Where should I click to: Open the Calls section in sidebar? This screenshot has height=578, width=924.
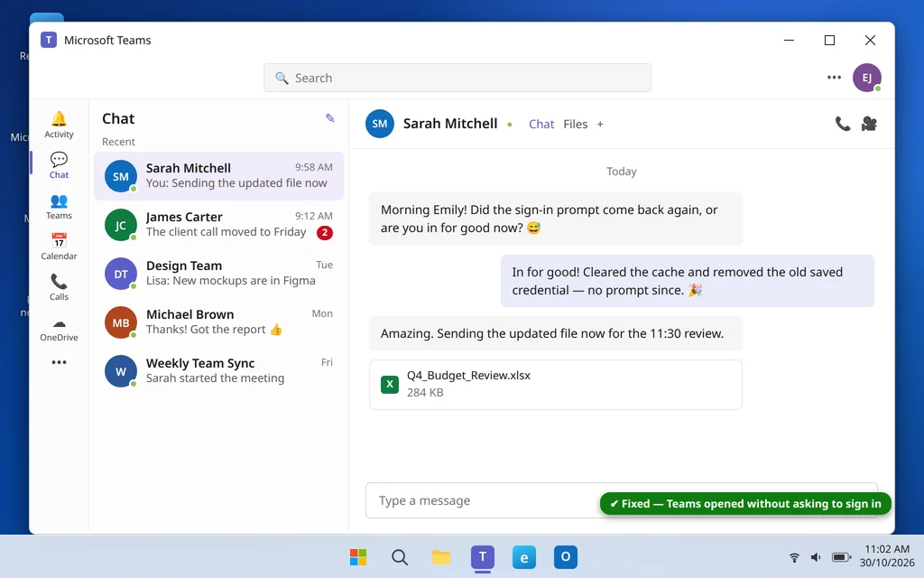59,286
